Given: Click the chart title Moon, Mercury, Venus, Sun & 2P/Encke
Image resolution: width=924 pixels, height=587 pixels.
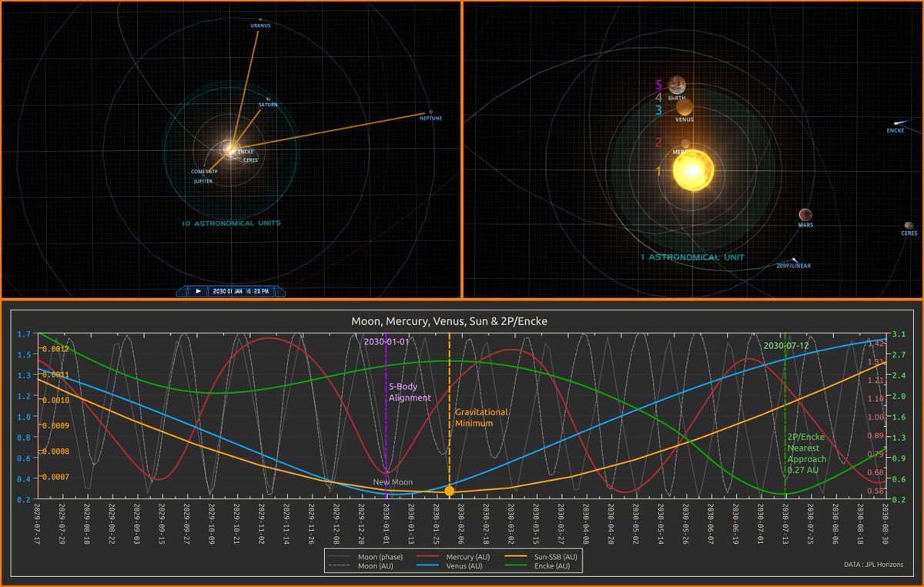Looking at the screenshot, I should (x=449, y=320).
